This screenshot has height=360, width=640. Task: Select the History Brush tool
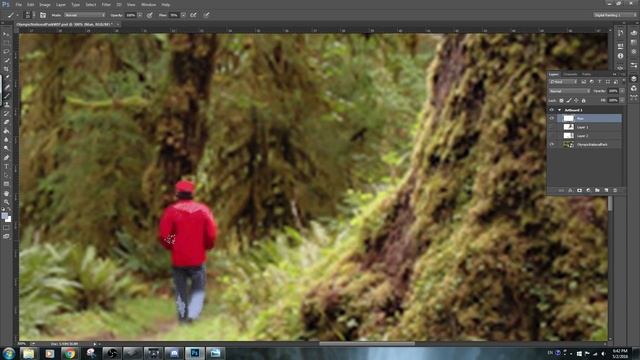pyautogui.click(x=6, y=113)
